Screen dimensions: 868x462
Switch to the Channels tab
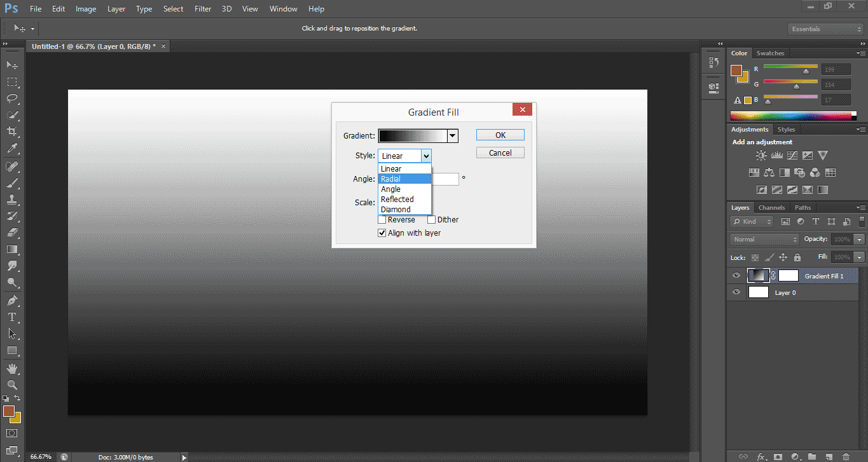pyautogui.click(x=771, y=208)
